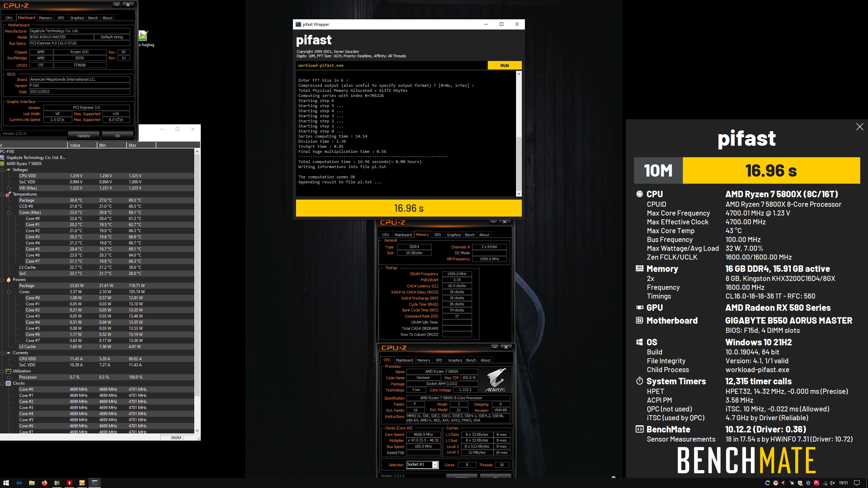Click the clock showing 19:51
The height and width of the screenshot is (488, 868).
(x=843, y=483)
